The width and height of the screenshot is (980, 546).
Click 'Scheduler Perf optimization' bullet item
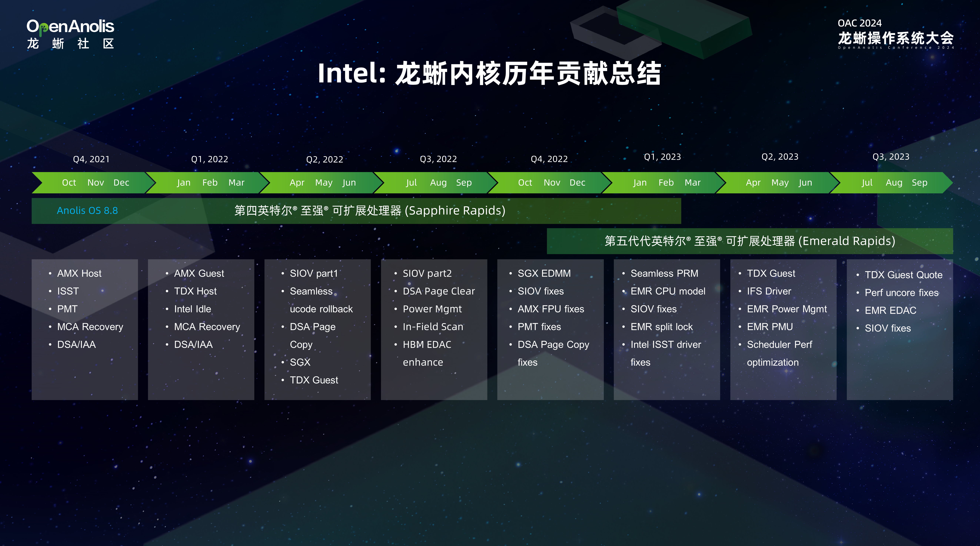(x=780, y=353)
